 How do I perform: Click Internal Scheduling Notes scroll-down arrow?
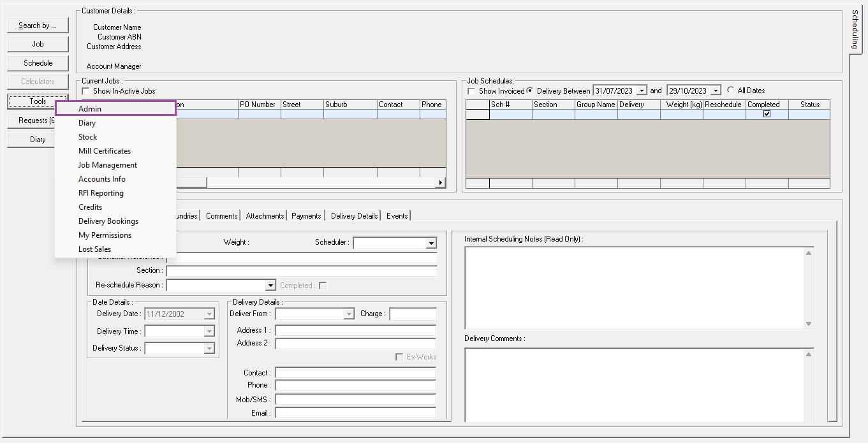click(x=809, y=324)
